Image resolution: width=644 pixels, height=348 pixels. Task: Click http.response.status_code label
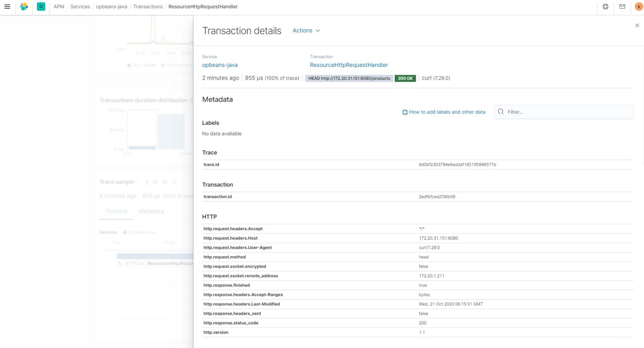pyautogui.click(x=231, y=323)
